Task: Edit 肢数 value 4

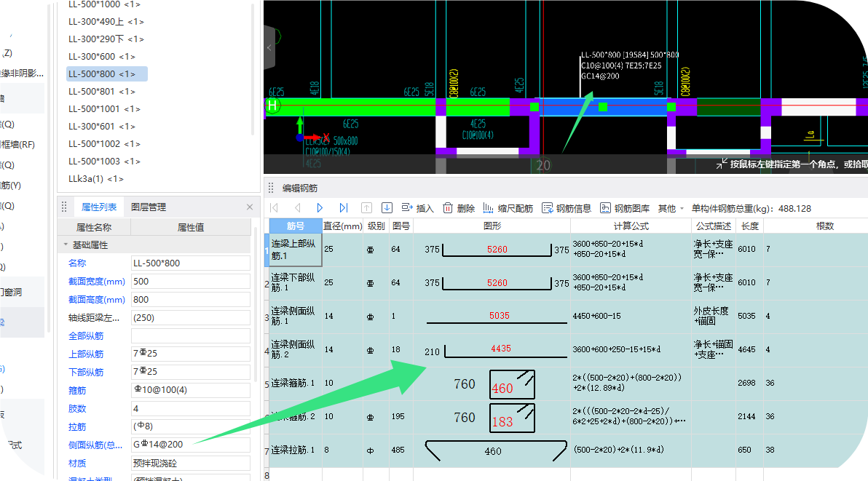Action: pyautogui.click(x=191, y=408)
